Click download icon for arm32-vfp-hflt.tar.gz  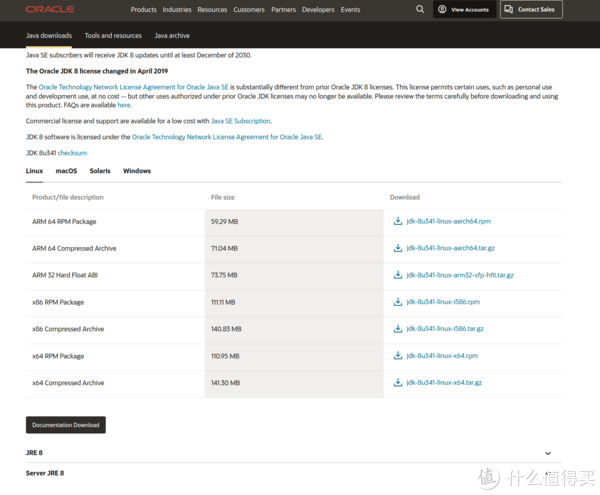(398, 275)
